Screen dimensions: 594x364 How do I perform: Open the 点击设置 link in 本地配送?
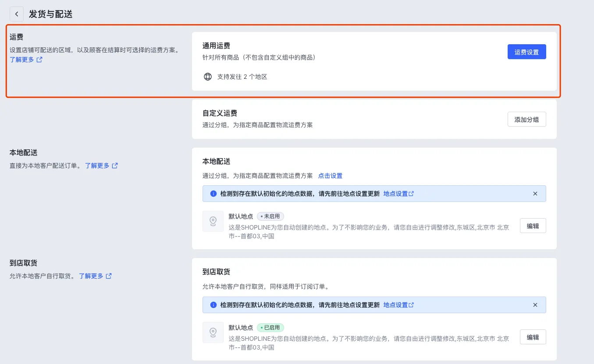point(330,176)
